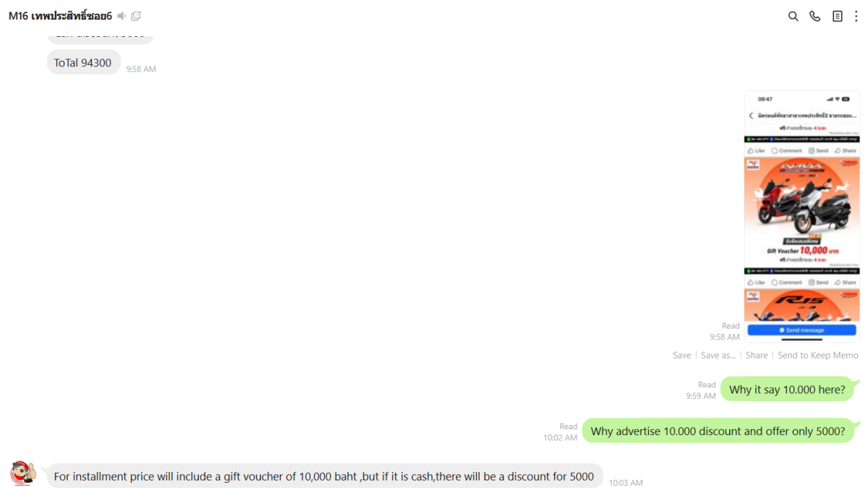Start a call with the phone icon
This screenshot has height=503, width=868.
pos(815,16)
